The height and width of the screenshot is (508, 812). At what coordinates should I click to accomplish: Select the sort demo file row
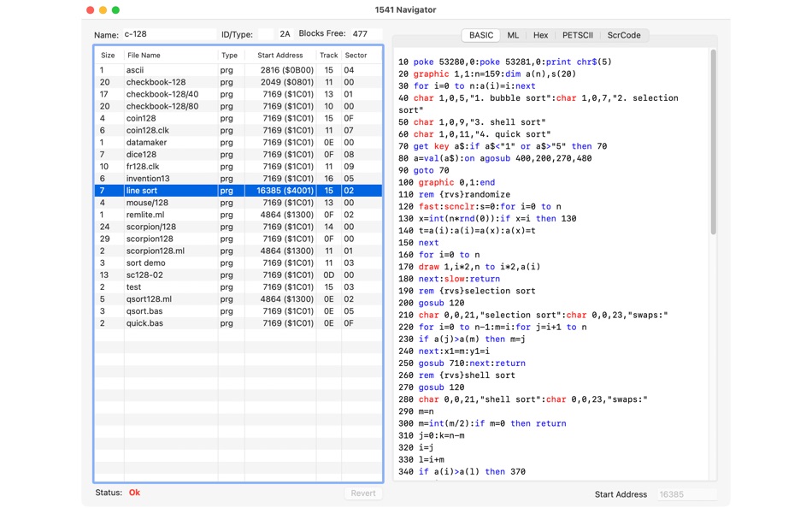coord(238,263)
